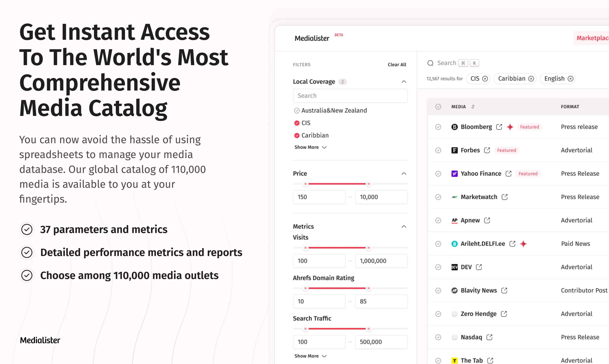Viewport: 609px width, 364px height.
Task: Select the Nasdaq row checkbox
Action: click(x=438, y=337)
